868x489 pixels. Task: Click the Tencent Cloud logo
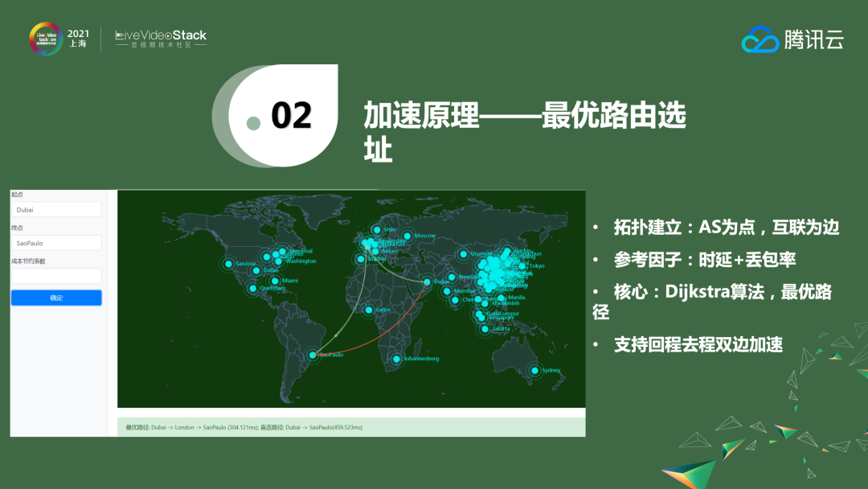coord(792,38)
